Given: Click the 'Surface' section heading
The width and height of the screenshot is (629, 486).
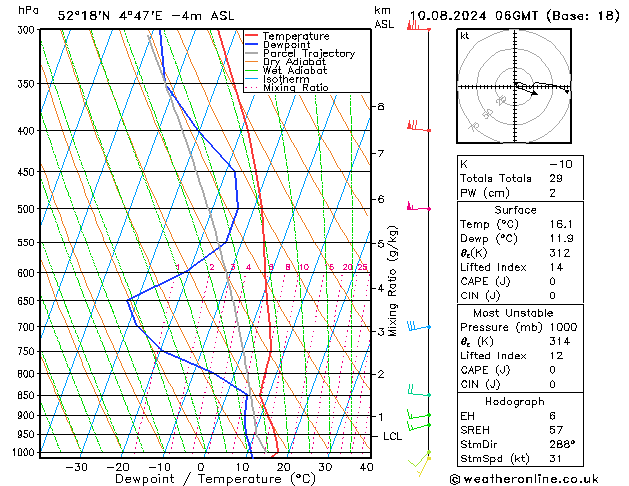Looking at the screenshot, I should pos(515,210).
